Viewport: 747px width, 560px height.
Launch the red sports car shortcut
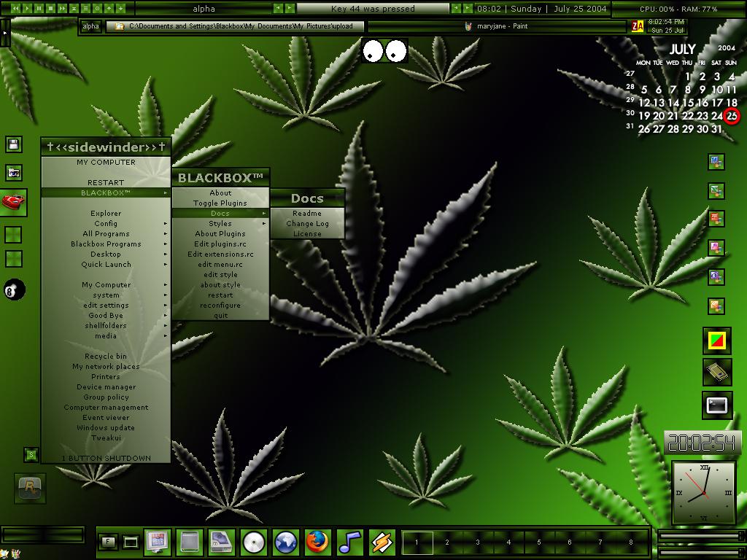coord(13,202)
